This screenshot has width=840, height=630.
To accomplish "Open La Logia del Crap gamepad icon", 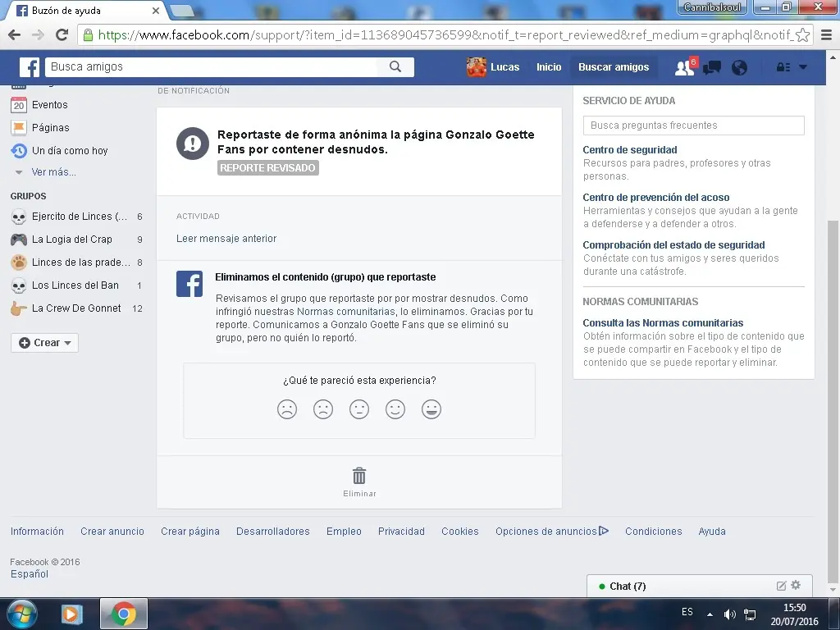I will click(x=19, y=240).
